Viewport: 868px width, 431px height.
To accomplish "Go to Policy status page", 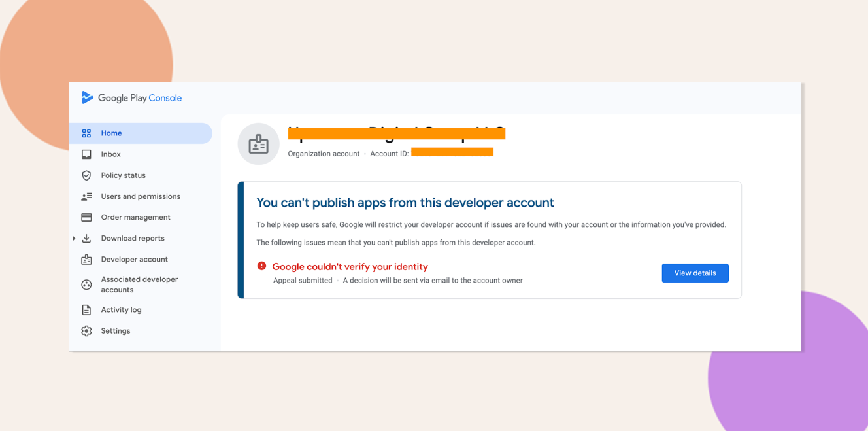I will coord(141,175).
